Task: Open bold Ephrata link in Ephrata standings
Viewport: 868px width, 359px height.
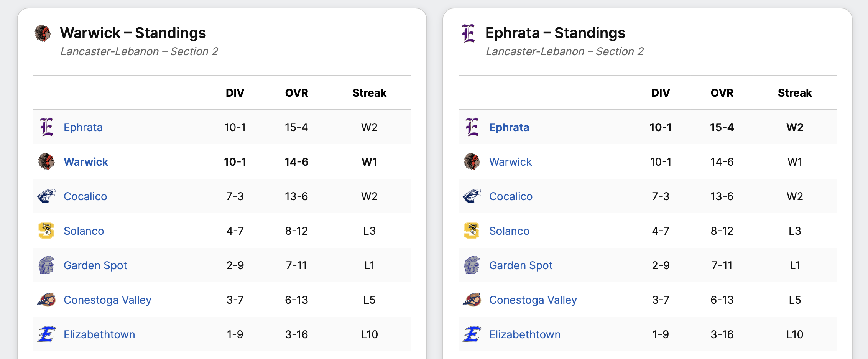Action: tap(509, 127)
